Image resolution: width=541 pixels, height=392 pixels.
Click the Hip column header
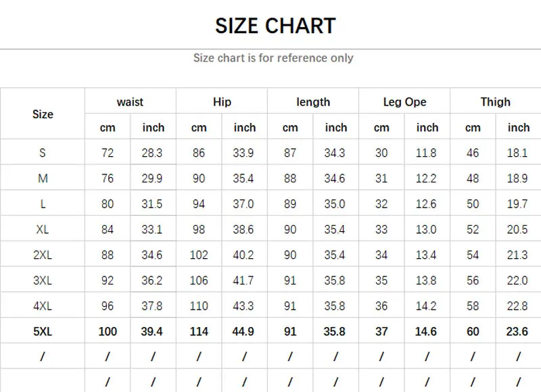pos(222,102)
